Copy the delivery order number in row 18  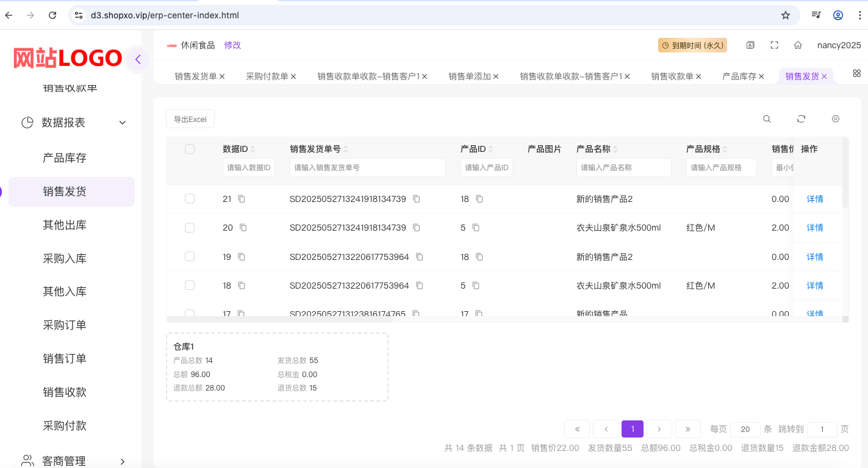(x=420, y=286)
